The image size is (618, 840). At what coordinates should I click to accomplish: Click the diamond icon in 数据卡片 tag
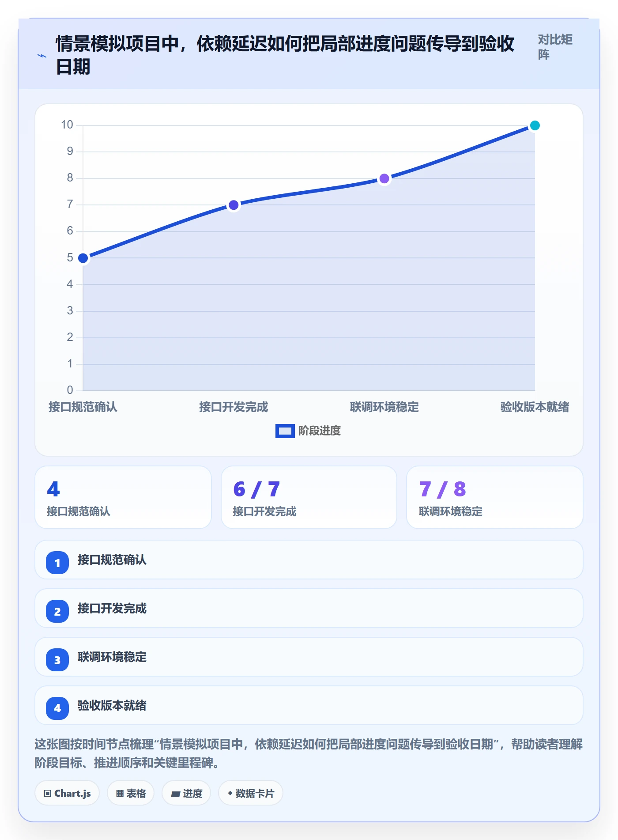point(230,793)
